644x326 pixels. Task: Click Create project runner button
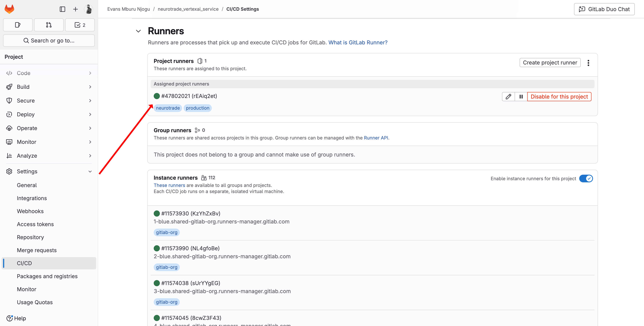pyautogui.click(x=550, y=63)
